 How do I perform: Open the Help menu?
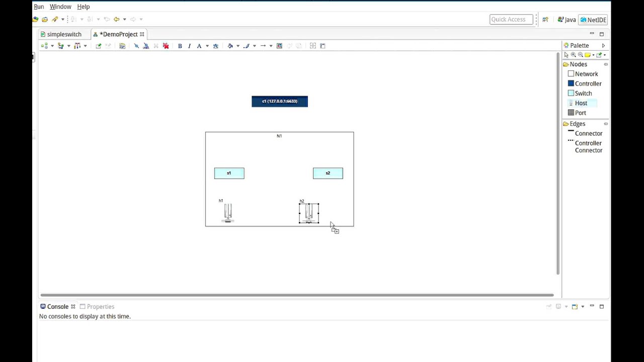[84, 7]
